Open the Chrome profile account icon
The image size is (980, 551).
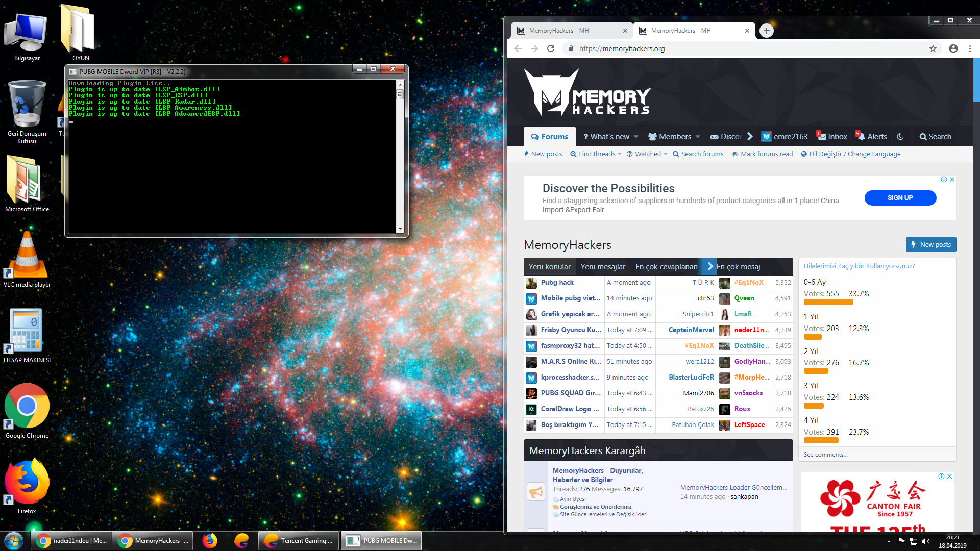point(953,48)
